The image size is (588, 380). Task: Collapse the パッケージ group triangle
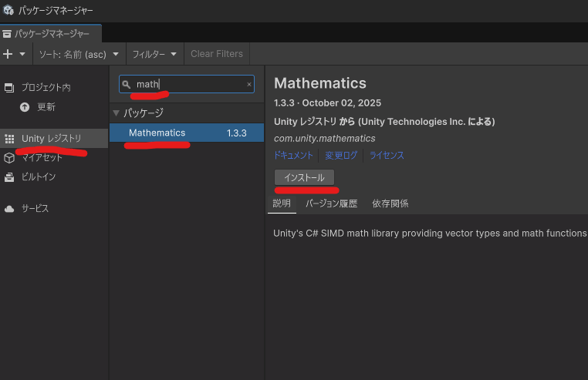coord(117,113)
